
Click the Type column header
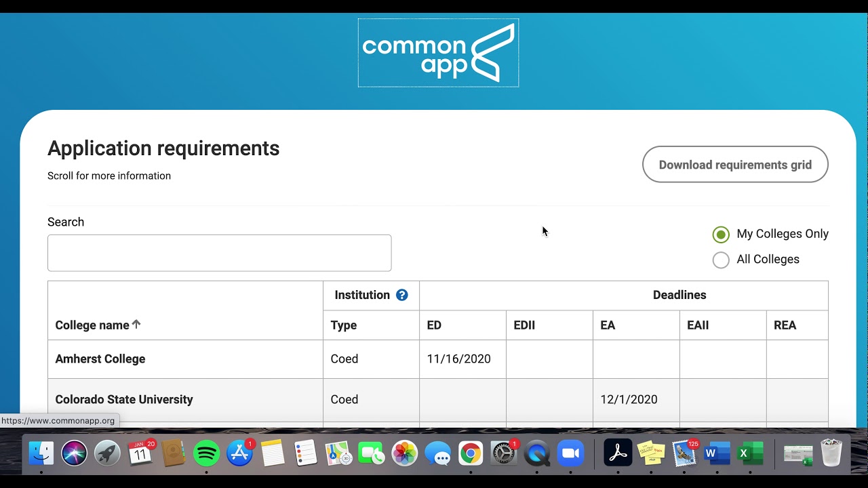click(x=344, y=325)
